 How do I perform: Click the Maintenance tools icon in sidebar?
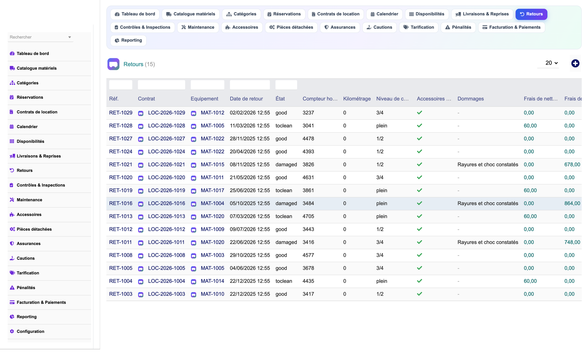coord(12,200)
